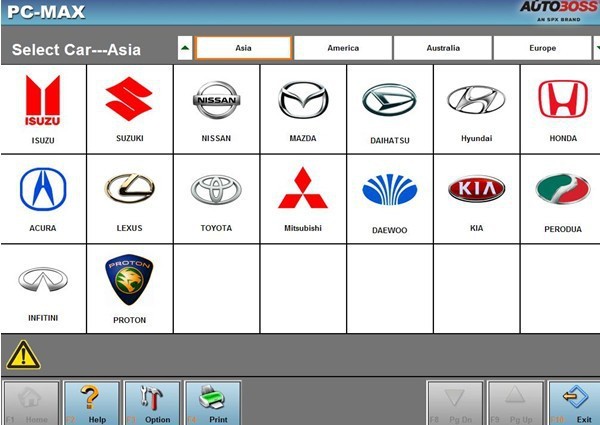Open the Australia region tab
Image resolution: width=600 pixels, height=425 pixels.
443,48
